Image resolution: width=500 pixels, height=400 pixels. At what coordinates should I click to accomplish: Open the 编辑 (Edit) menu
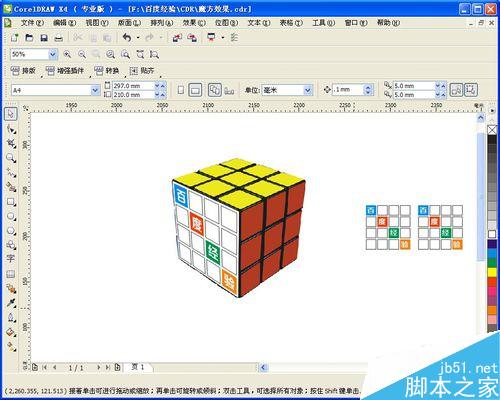[x=64, y=23]
